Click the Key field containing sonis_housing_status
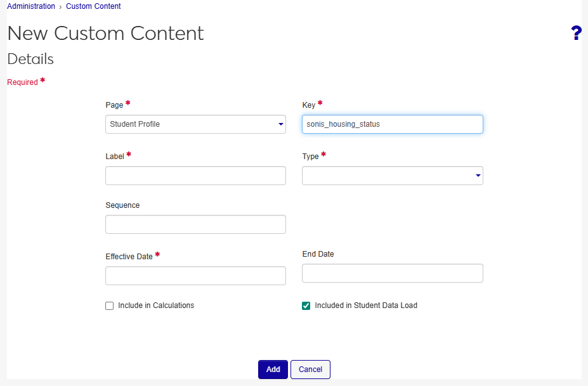 tap(392, 124)
